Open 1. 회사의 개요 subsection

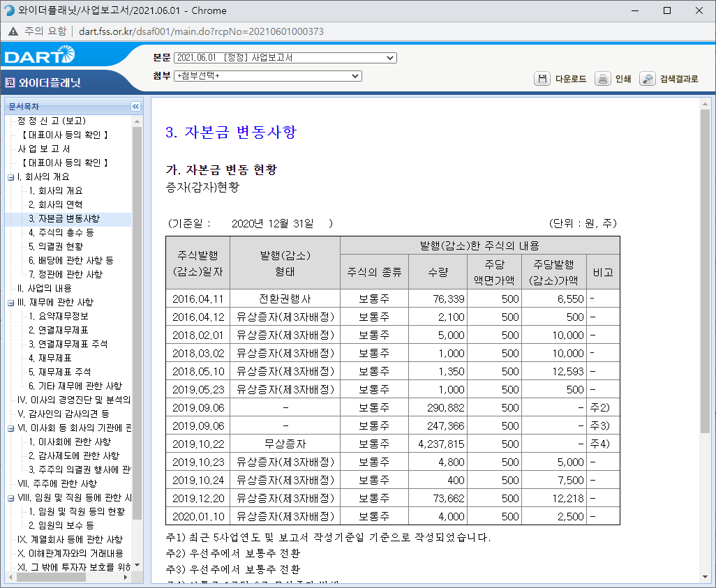point(56,191)
